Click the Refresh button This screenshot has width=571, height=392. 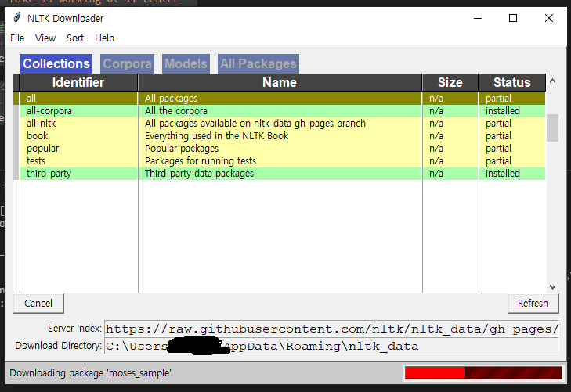pos(533,304)
